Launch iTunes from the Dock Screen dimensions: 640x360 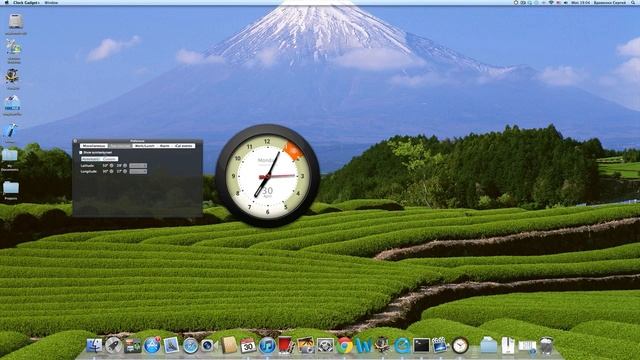pos(267,346)
